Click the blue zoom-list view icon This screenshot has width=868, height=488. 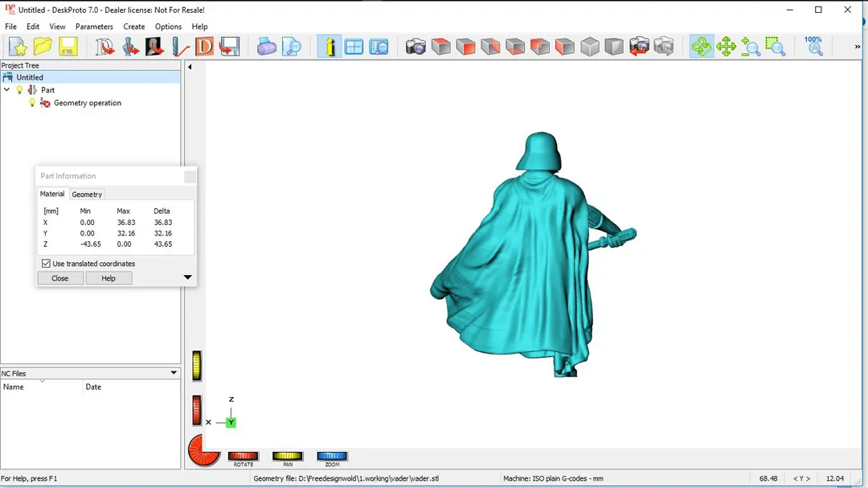[379, 47]
